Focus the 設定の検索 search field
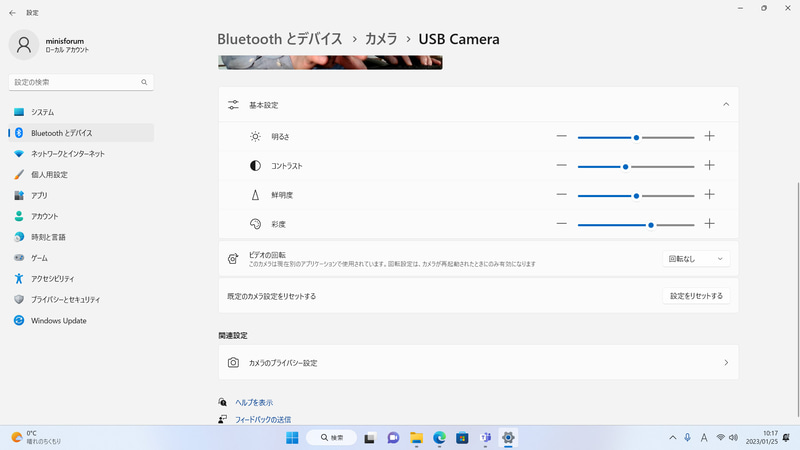 [81, 82]
